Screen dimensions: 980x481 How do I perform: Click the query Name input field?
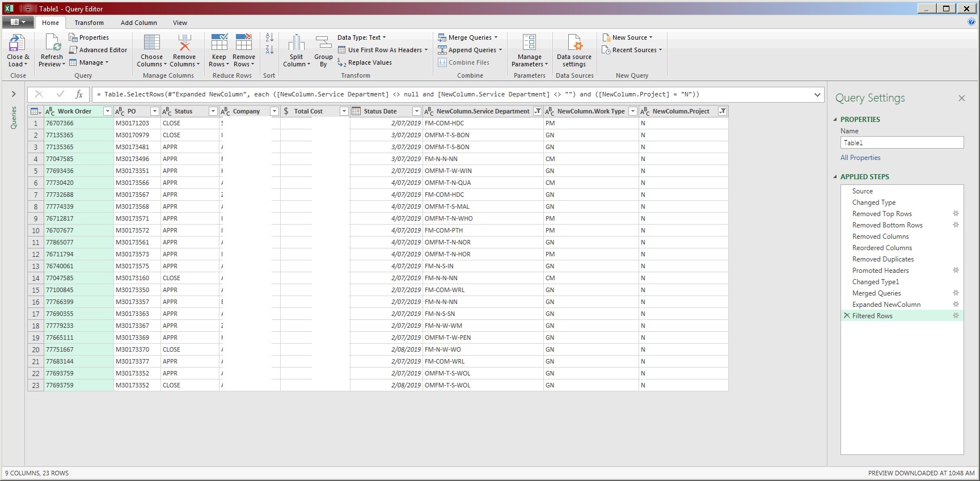[902, 143]
